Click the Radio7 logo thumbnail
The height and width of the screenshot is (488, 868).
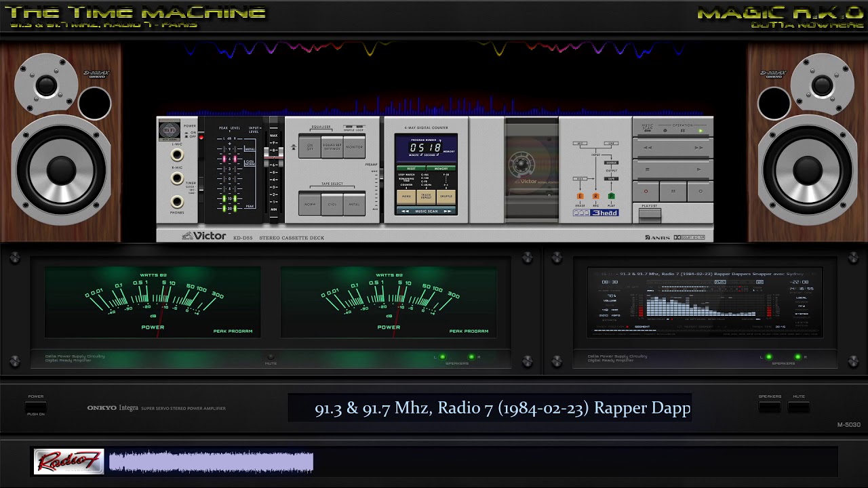[68, 462]
